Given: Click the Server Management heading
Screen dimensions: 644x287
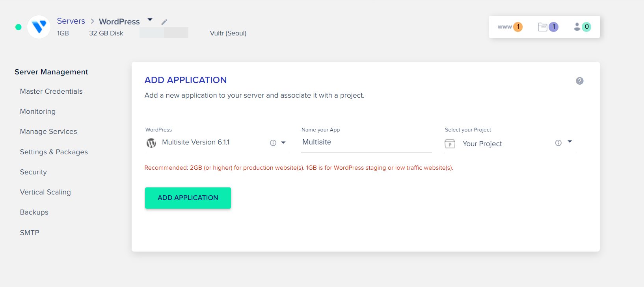Looking at the screenshot, I should click(x=51, y=72).
